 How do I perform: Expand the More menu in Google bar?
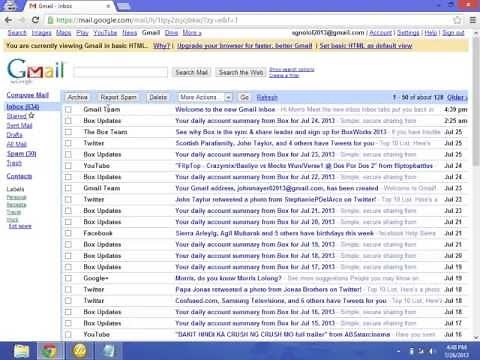[x=192, y=33]
